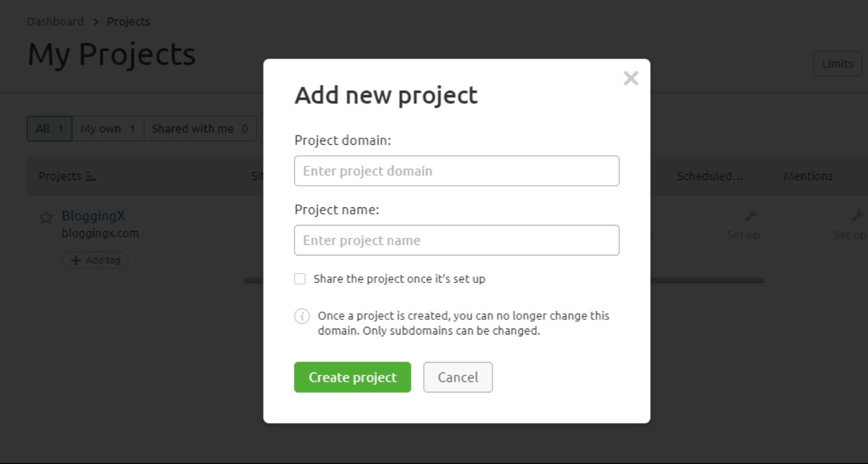Switch to the "Shared with me" tab
868x464 pixels.
pos(200,128)
